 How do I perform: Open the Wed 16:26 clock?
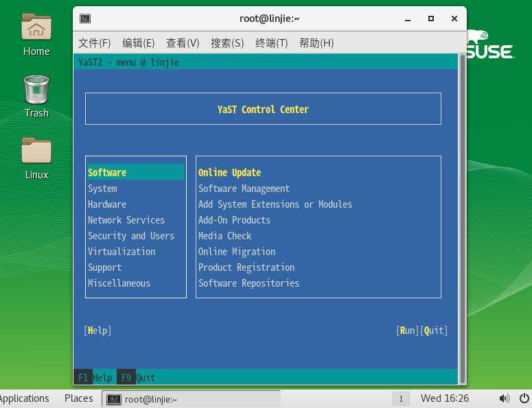(x=444, y=398)
